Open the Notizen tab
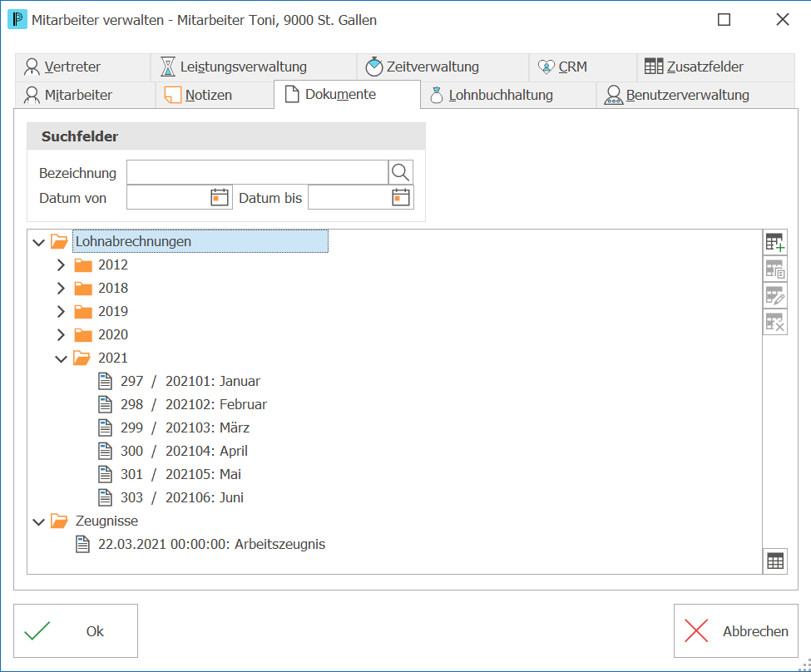Viewport: 811px width, 672px height. click(x=215, y=95)
